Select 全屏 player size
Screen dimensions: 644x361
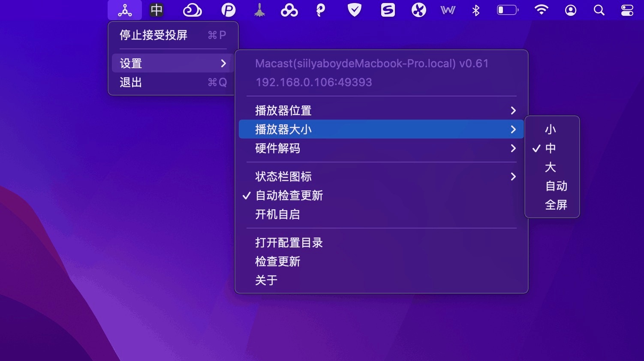(556, 205)
